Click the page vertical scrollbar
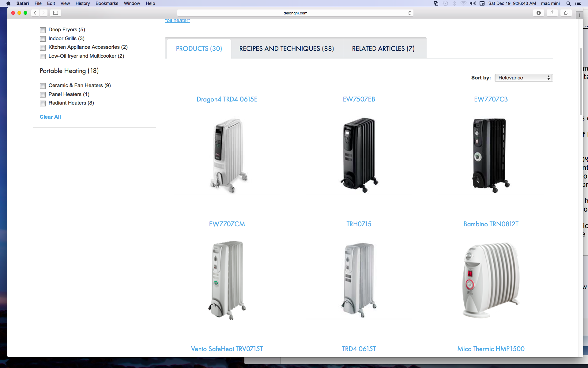588x368 pixels. [581, 82]
